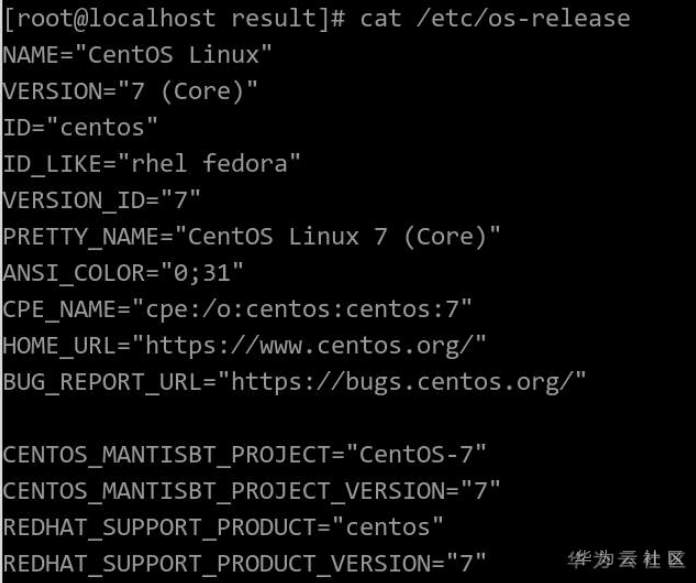Click the VERSION="7 (Core)" line

[x=131, y=91]
